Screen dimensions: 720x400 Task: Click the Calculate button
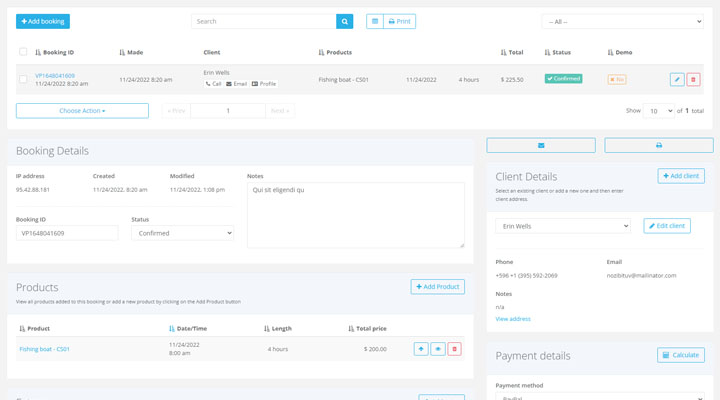click(x=681, y=355)
